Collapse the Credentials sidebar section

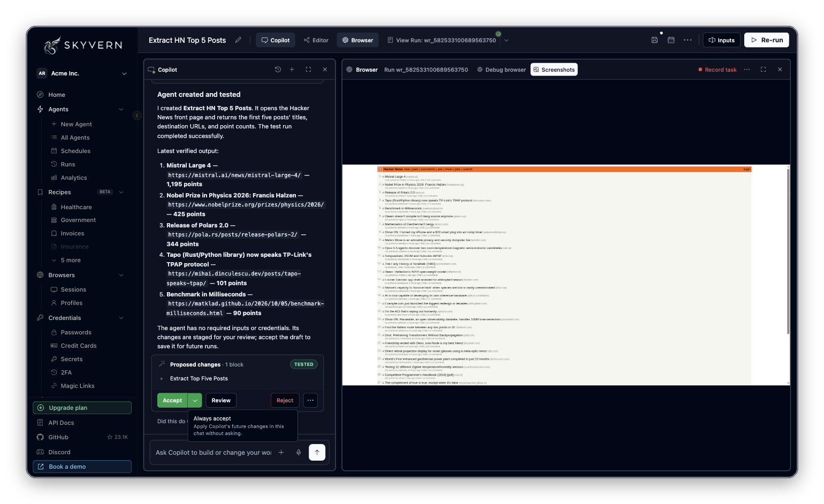click(121, 318)
